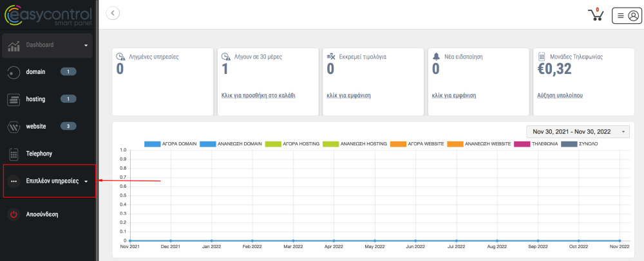Click κλίκ για εμφάνιση under Εκκρεμεί τιμολόγια

[x=348, y=96]
